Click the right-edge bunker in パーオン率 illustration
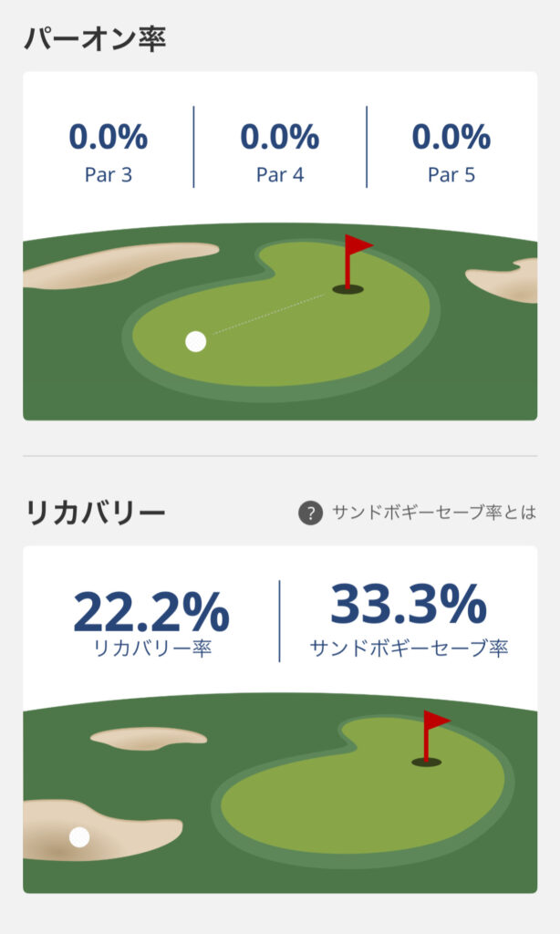 [507, 280]
